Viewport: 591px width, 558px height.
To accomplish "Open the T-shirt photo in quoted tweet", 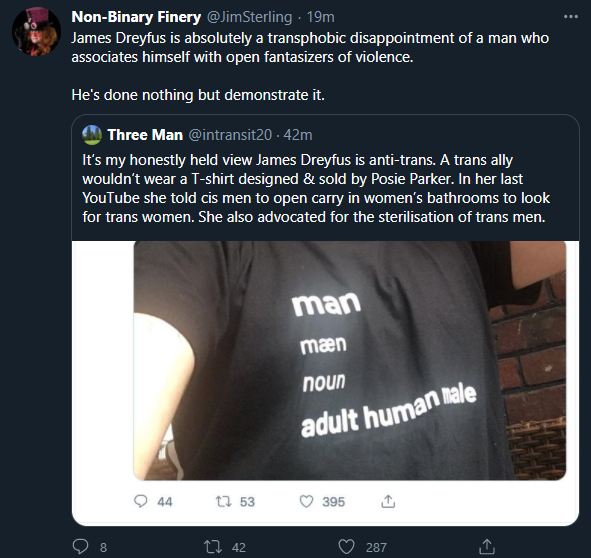I will point(350,360).
